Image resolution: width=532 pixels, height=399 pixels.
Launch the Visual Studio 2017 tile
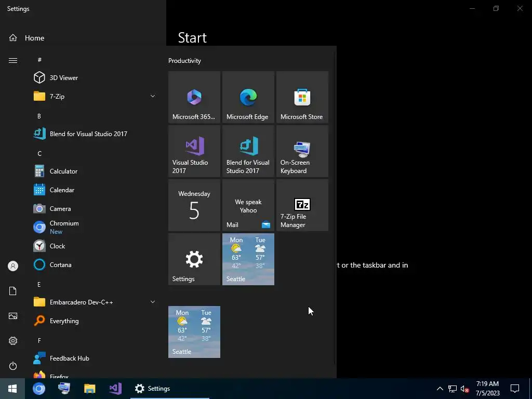[x=194, y=151]
